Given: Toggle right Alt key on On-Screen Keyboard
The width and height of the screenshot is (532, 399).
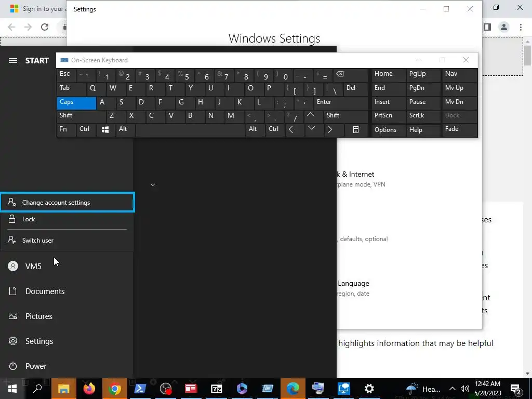Looking at the screenshot, I should [255, 130].
